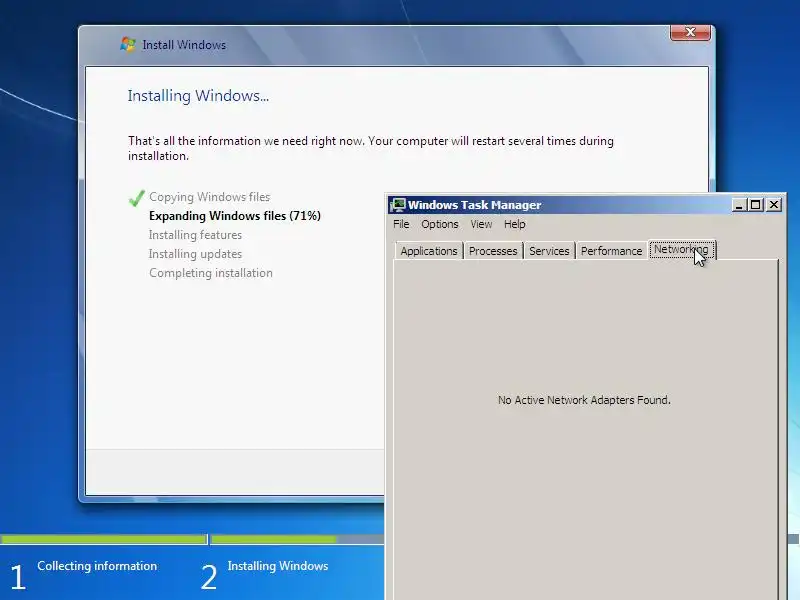
Task: Switch to the Services tab
Action: click(x=549, y=251)
